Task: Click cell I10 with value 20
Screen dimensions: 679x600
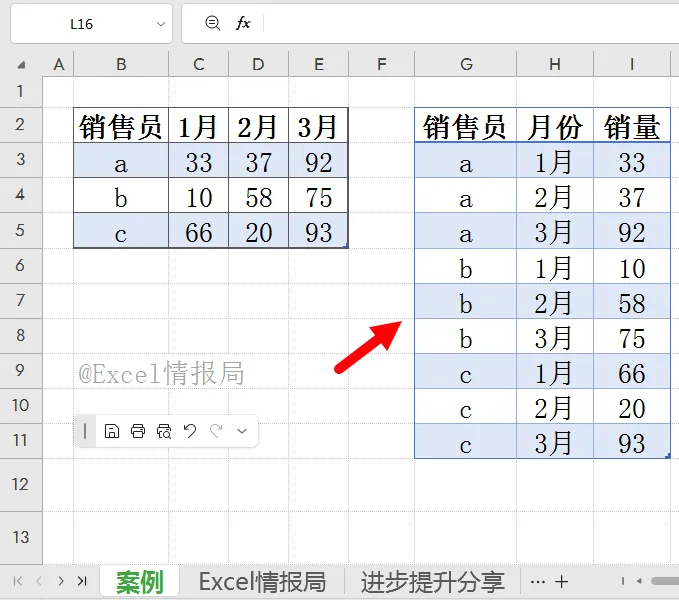Action: click(632, 406)
